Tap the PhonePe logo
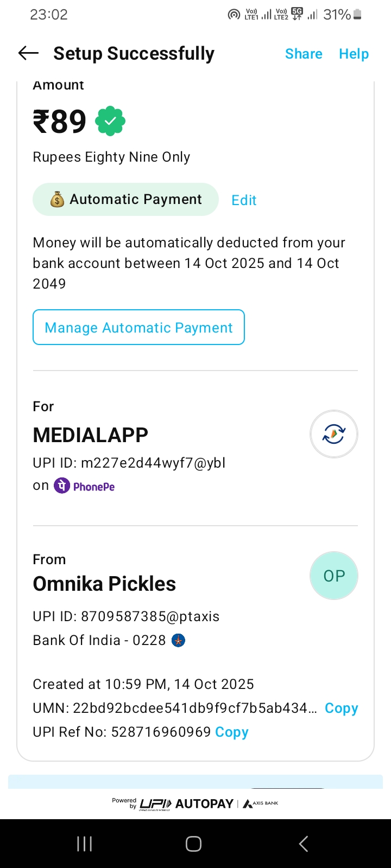Image resolution: width=391 pixels, height=868 pixels. [x=84, y=486]
